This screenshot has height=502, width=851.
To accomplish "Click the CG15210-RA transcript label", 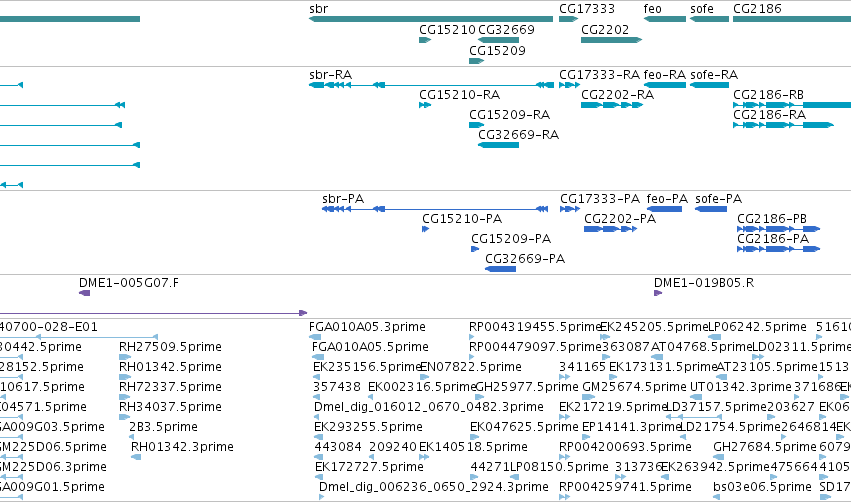I will pyautogui.click(x=459, y=94).
